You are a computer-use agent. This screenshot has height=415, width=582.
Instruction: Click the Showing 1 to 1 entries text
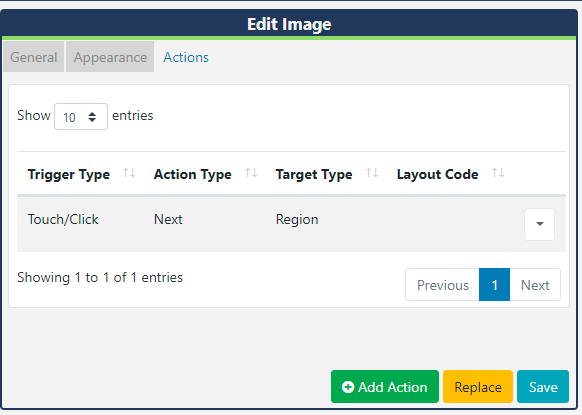[100, 277]
